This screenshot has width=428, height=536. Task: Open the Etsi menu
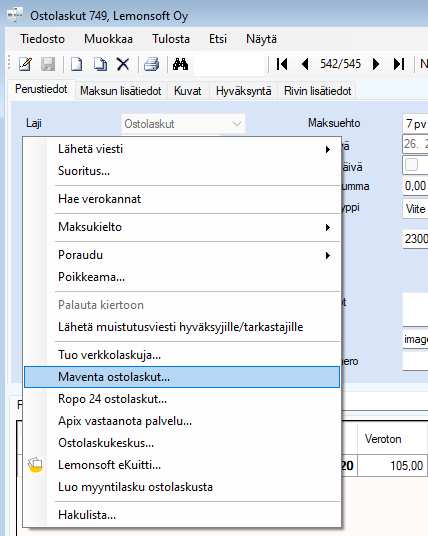coord(218,39)
